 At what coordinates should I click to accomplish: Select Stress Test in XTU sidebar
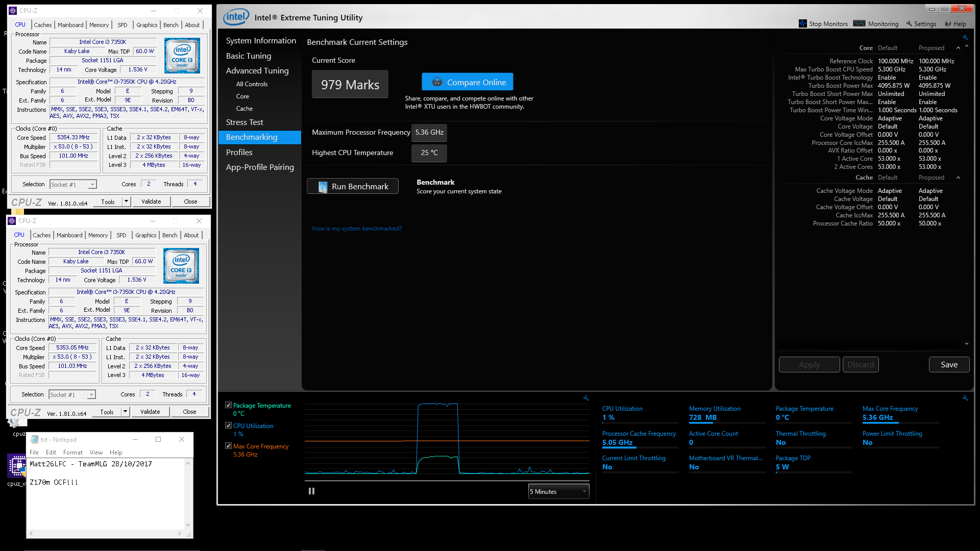244,122
